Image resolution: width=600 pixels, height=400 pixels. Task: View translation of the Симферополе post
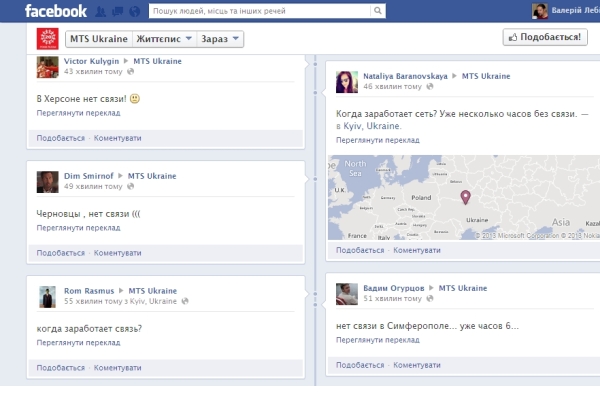(378, 340)
